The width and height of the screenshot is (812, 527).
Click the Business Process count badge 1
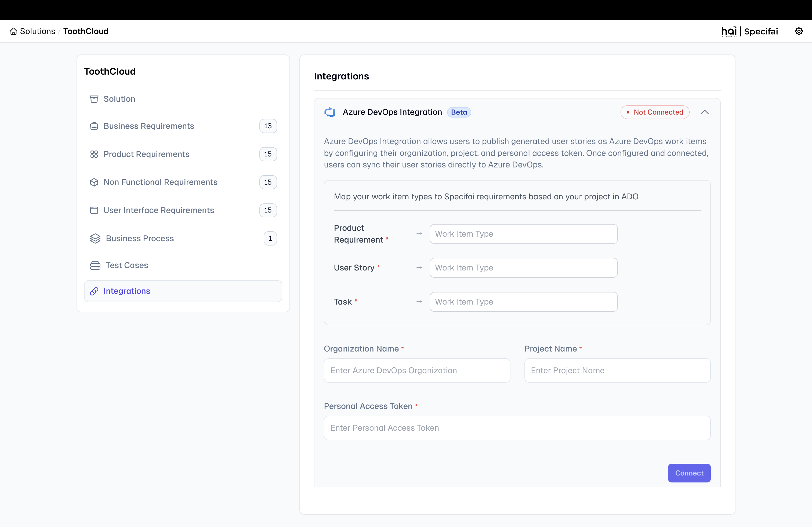click(270, 238)
